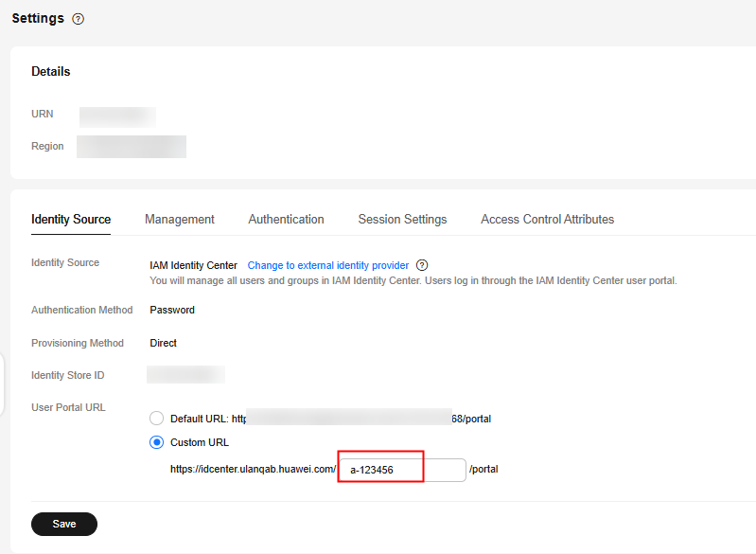Open the Authentication tab
The width and height of the screenshot is (756, 554).
[x=286, y=220]
